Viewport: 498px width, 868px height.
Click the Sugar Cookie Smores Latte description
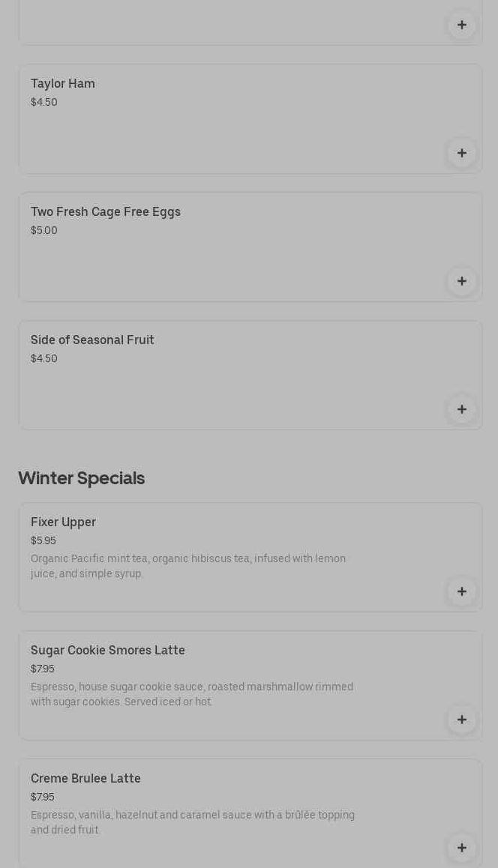(192, 694)
